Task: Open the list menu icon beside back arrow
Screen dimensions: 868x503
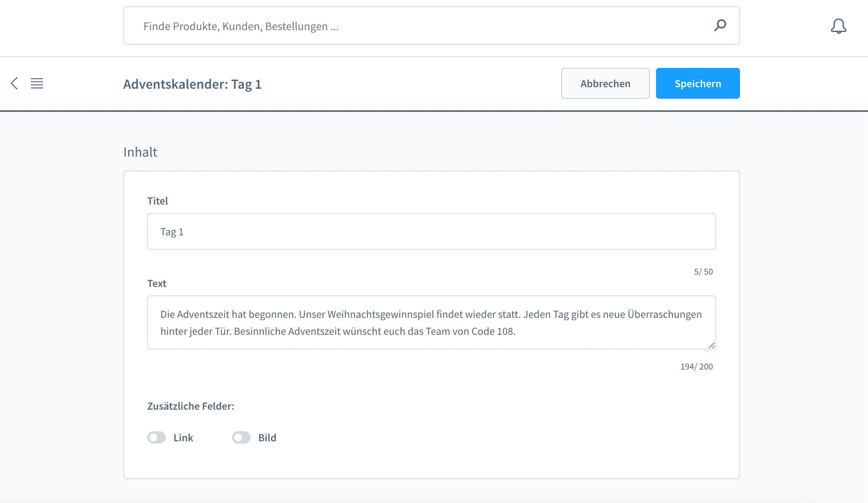Action: (37, 83)
